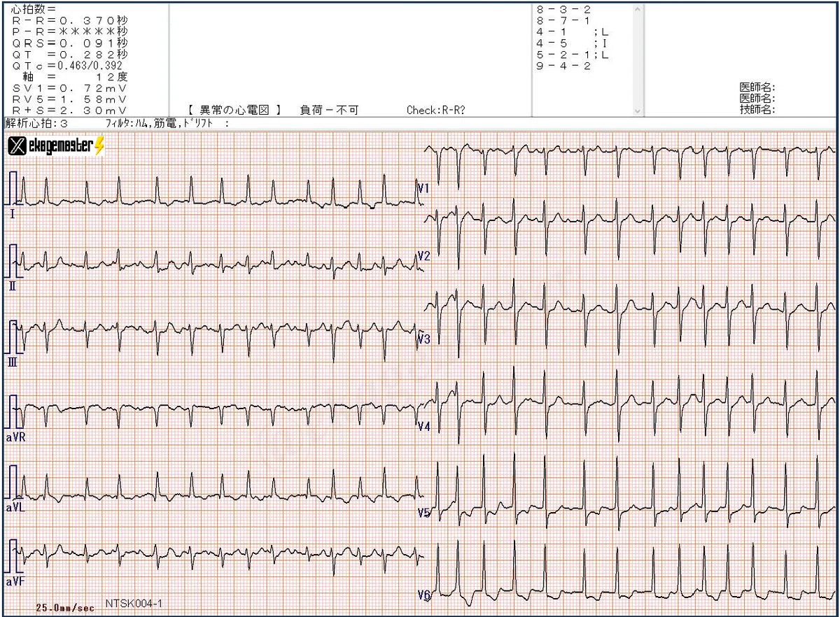
Task: Click the RV5=1.58mV measurement
Action: [x=69, y=99]
